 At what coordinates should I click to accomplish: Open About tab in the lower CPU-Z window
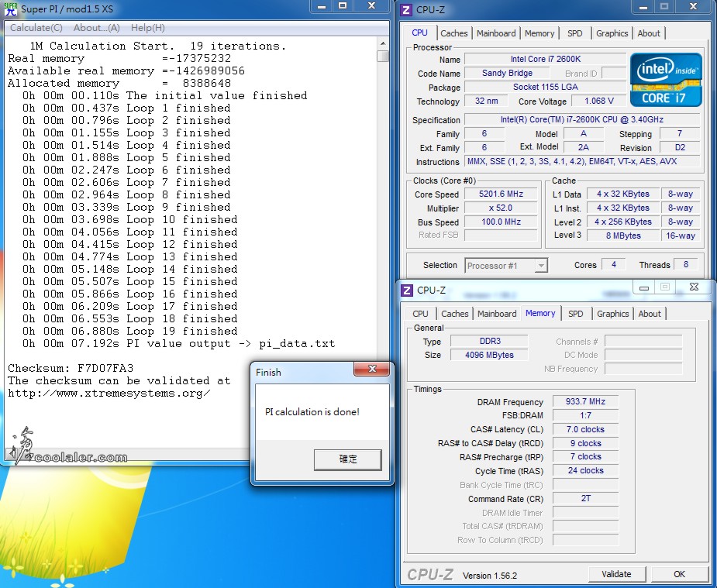click(650, 314)
